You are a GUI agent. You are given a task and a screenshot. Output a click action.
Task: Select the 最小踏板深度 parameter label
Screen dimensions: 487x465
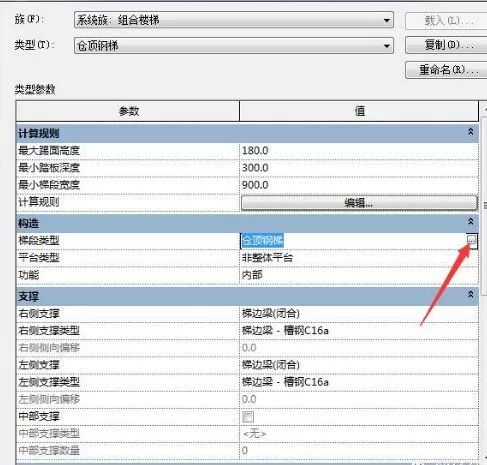pyautogui.click(x=49, y=168)
